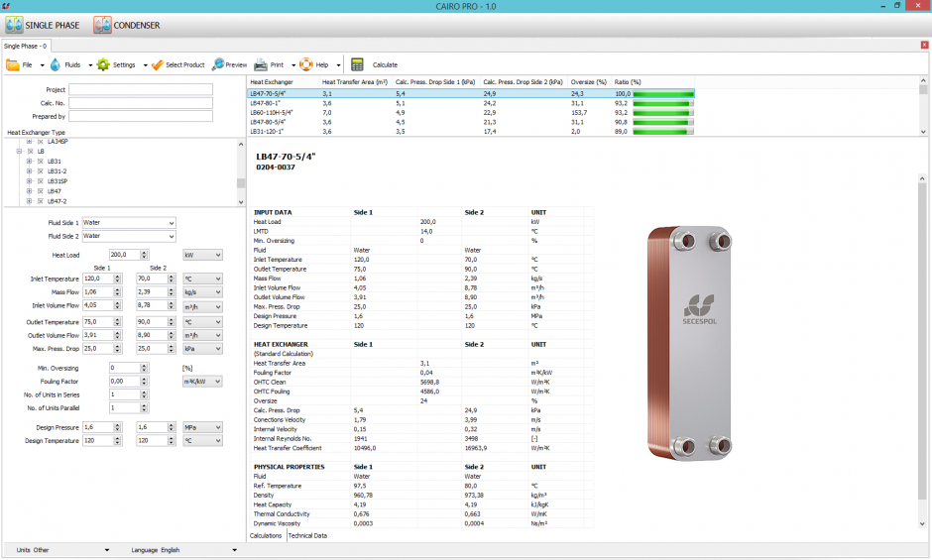Viewport: 932px width, 560px height.
Task: Toggle the LB31SP checkbox
Action: pyautogui.click(x=41, y=181)
